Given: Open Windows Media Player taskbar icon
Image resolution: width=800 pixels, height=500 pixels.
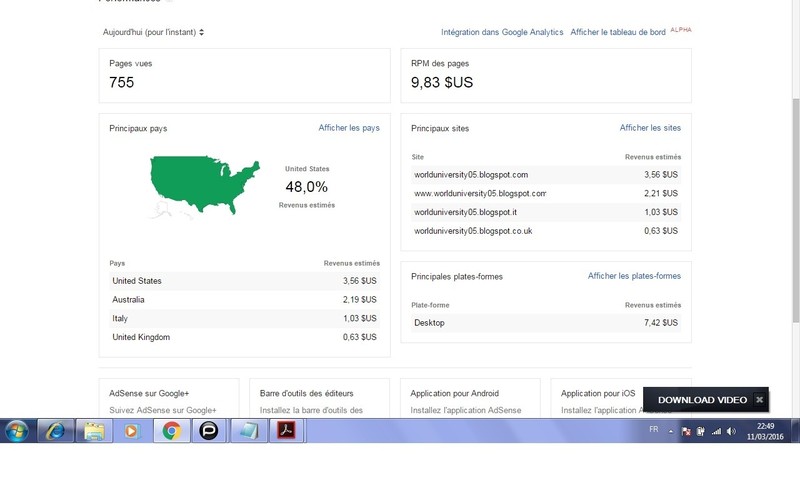Looking at the screenshot, I should [x=132, y=431].
